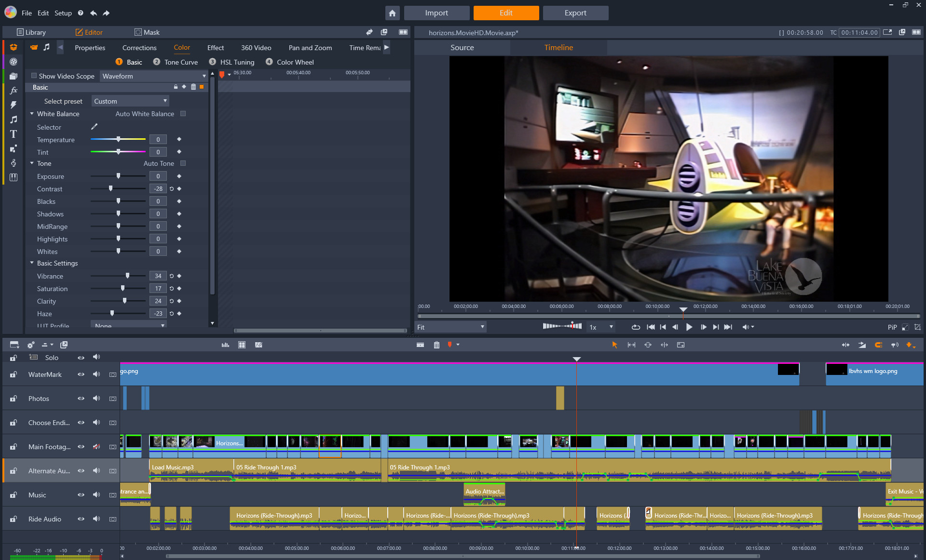Open the Title tool in sidebar

[x=14, y=134]
